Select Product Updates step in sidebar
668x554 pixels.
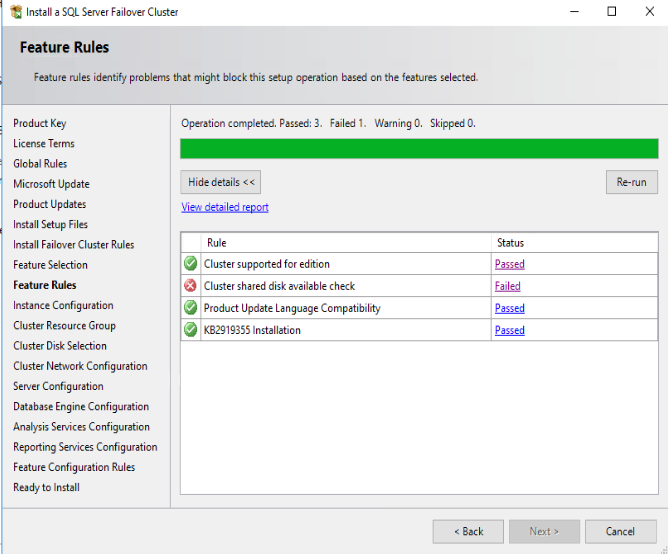point(49,204)
